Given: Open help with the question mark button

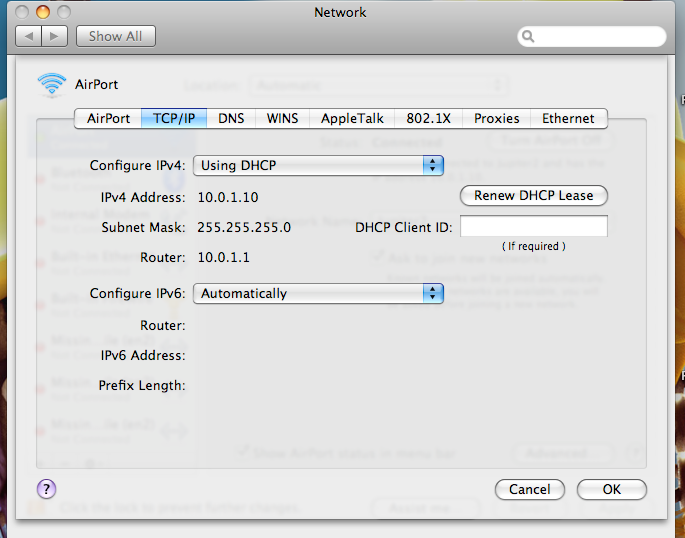Looking at the screenshot, I should (x=46, y=489).
